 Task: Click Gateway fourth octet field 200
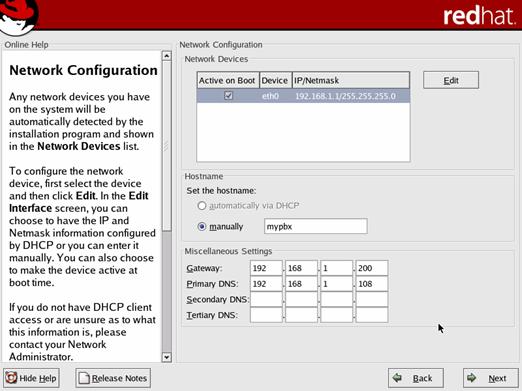[x=372, y=268]
